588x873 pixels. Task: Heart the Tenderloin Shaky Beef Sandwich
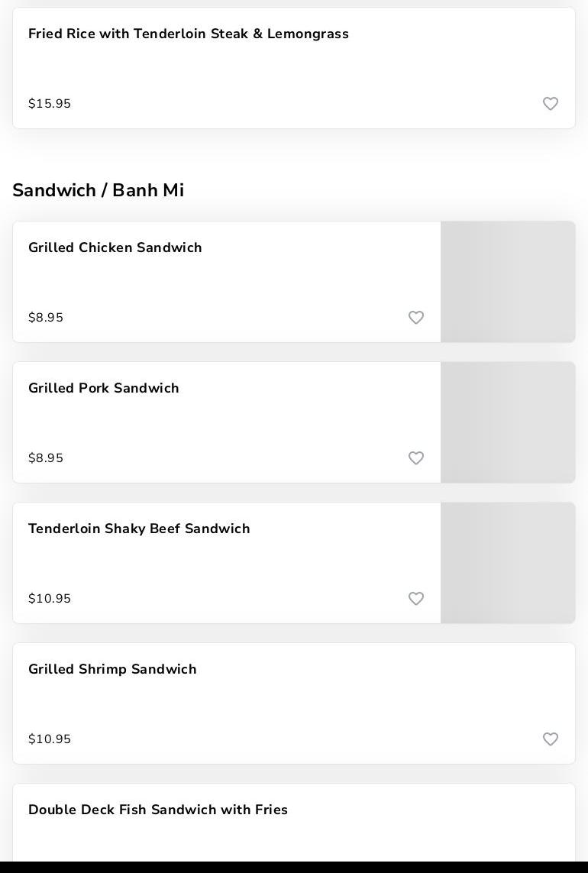coord(415,599)
